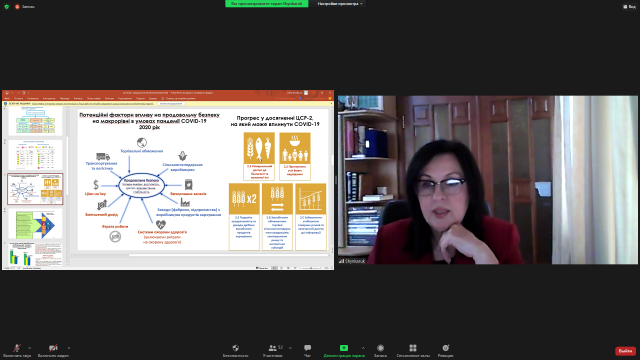Select the table slide thumbnail
The image size is (640, 360).
tap(36, 155)
